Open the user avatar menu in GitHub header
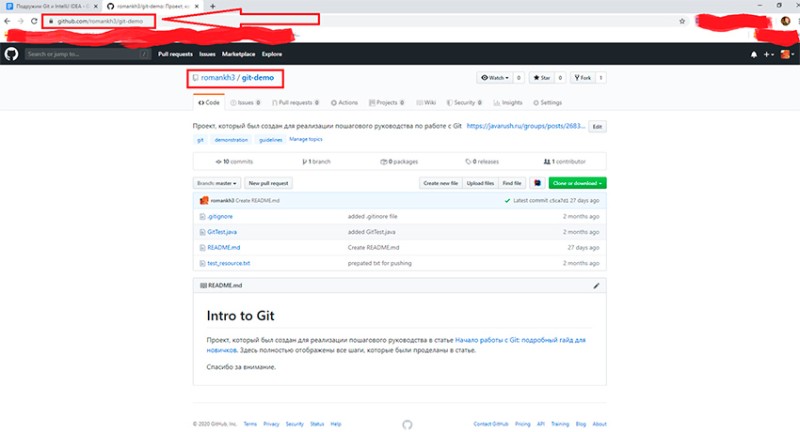800x432 pixels. pos(787,54)
